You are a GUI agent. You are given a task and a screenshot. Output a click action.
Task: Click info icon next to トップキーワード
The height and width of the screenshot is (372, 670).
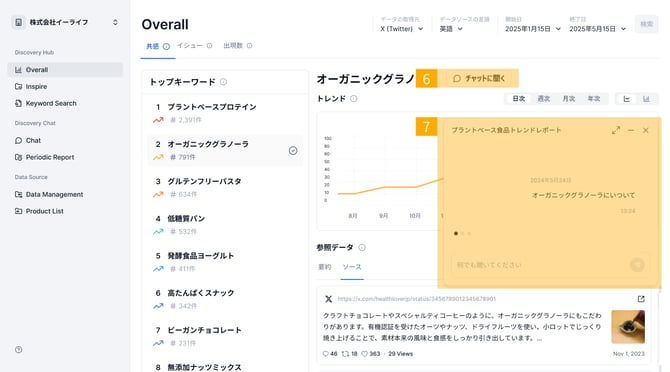click(223, 82)
